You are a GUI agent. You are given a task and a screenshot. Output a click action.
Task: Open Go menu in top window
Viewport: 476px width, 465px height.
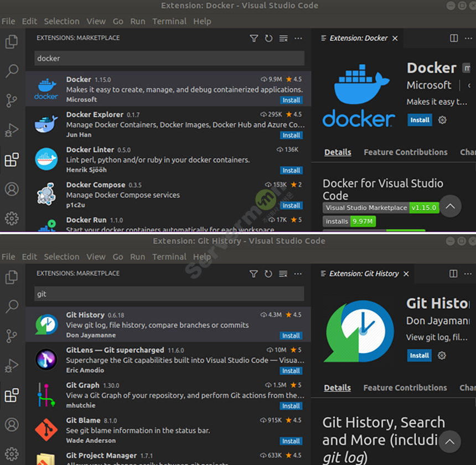pyautogui.click(x=118, y=21)
